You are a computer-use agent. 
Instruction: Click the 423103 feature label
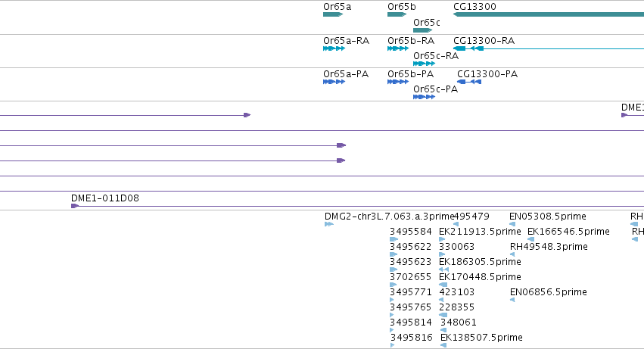[x=457, y=292]
